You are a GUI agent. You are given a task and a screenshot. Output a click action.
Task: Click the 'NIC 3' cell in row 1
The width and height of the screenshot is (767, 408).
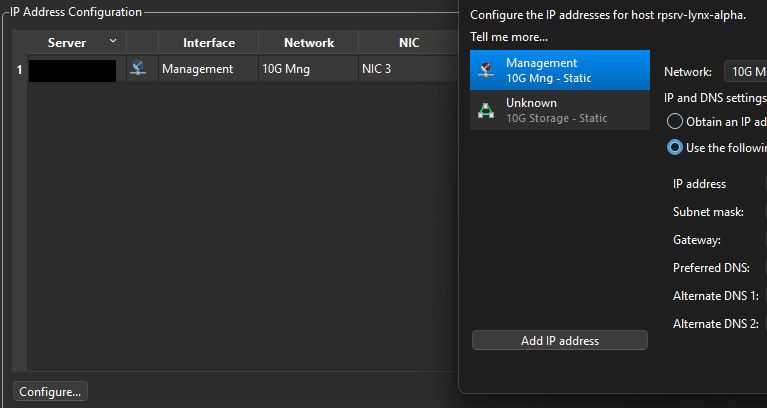376,70
